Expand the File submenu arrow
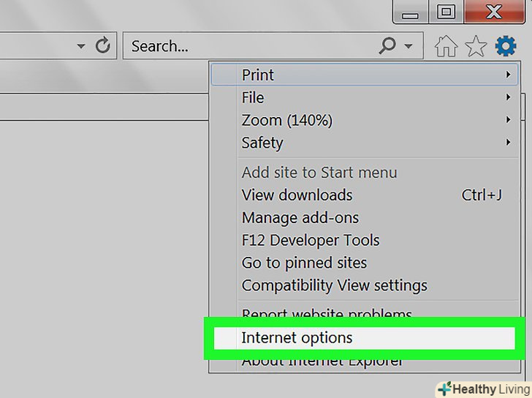Viewport: 532px width, 398px height. (x=508, y=97)
